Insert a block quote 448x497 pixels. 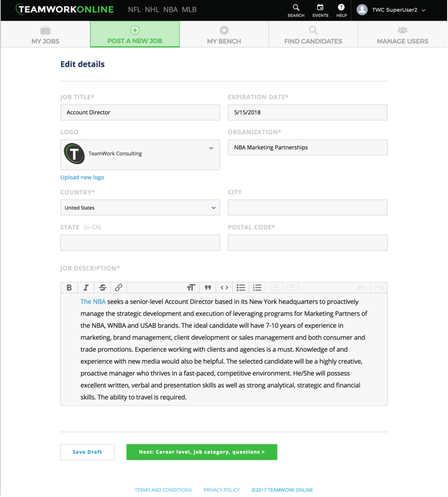click(207, 288)
